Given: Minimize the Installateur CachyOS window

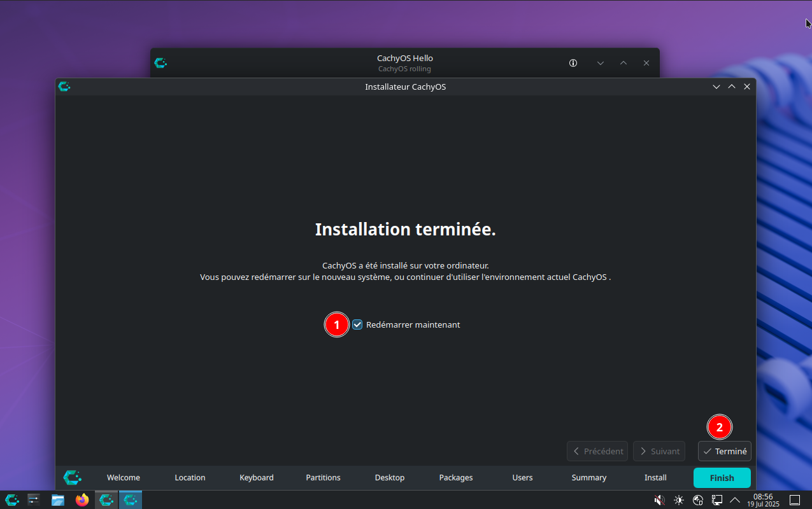Looking at the screenshot, I should [x=716, y=87].
